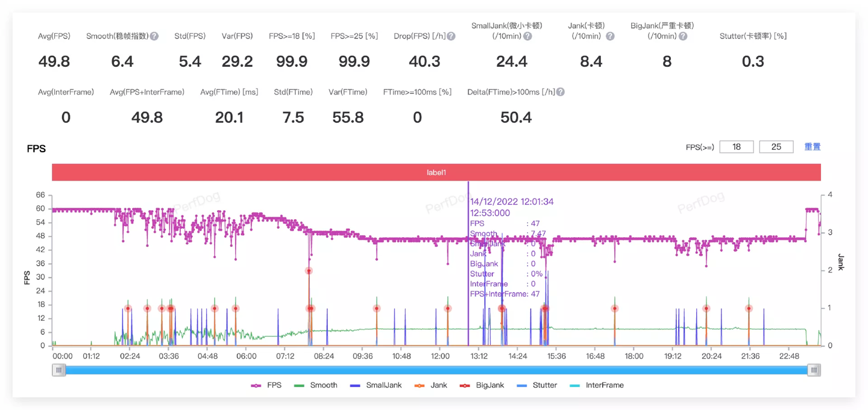The image size is (868, 410).
Task: Click the Std(FPS) value 5.4
Action: coord(190,61)
